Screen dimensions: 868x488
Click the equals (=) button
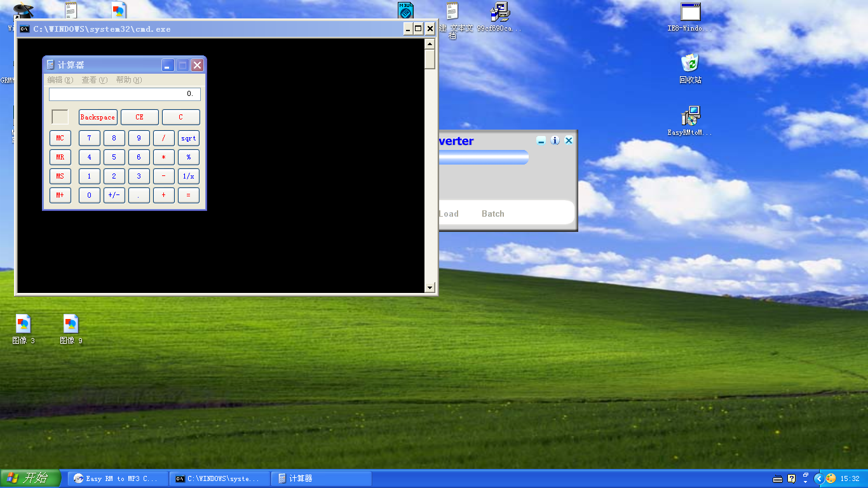coord(189,195)
